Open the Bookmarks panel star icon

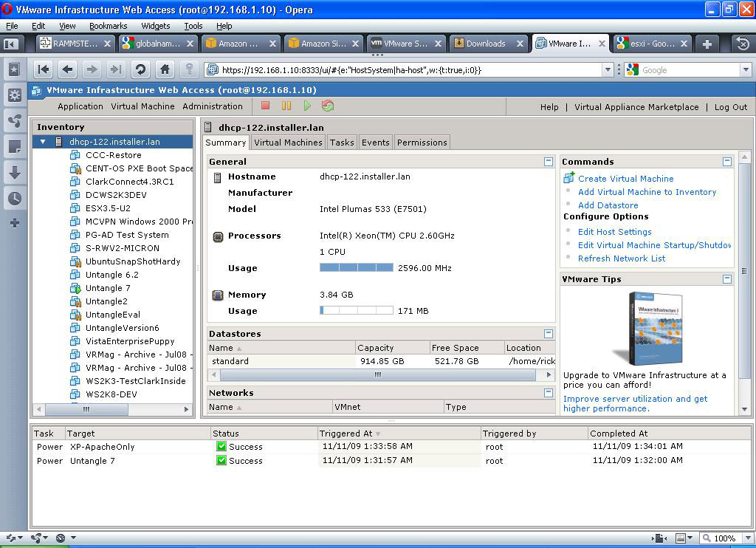point(15,70)
